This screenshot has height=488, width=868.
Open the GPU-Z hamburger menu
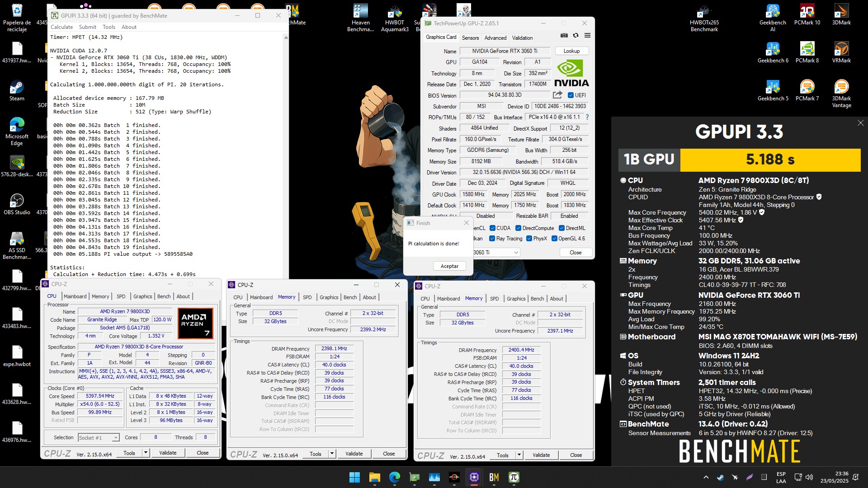(x=587, y=35)
